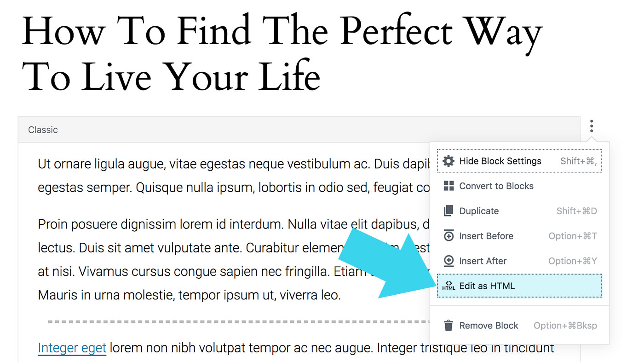Click the Insert After plus icon
Viewport: 644px width, 362px height.
[x=448, y=261]
